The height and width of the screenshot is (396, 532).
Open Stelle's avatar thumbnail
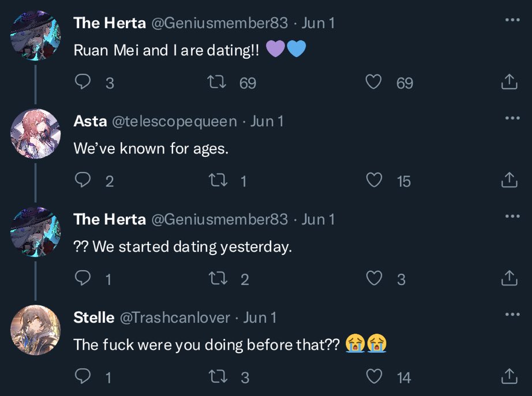(35, 330)
